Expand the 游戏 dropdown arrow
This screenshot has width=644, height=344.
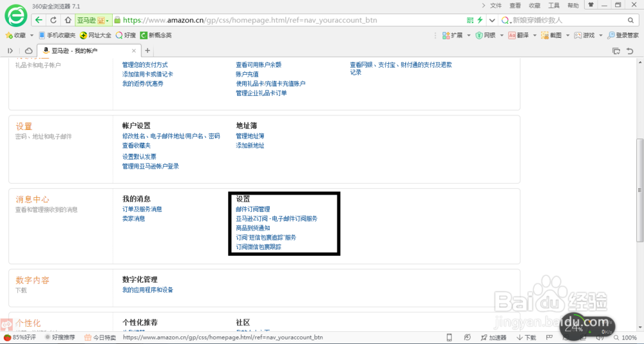(x=600, y=36)
